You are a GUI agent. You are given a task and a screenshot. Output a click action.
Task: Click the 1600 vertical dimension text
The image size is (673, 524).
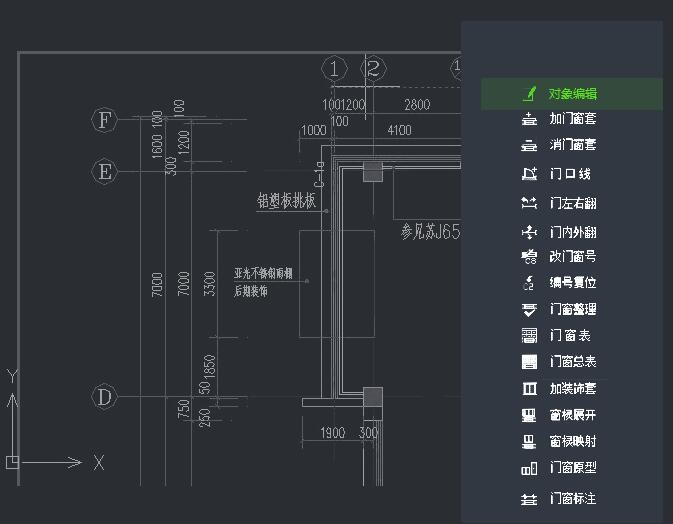(x=158, y=146)
